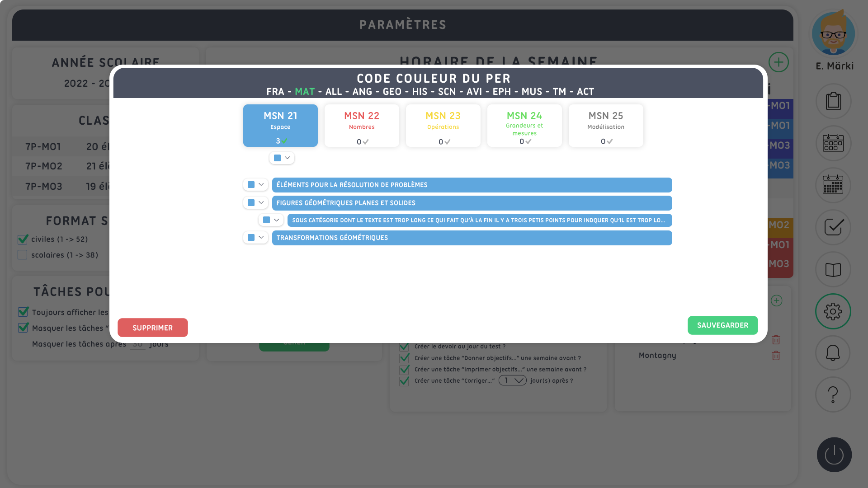868x488 pixels.
Task: Open the help question mark icon
Action: click(833, 394)
